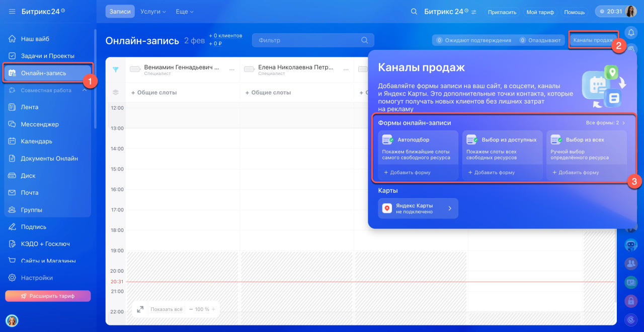Open the Яндекс Карты map pin item
644x332 pixels.
click(x=418, y=208)
